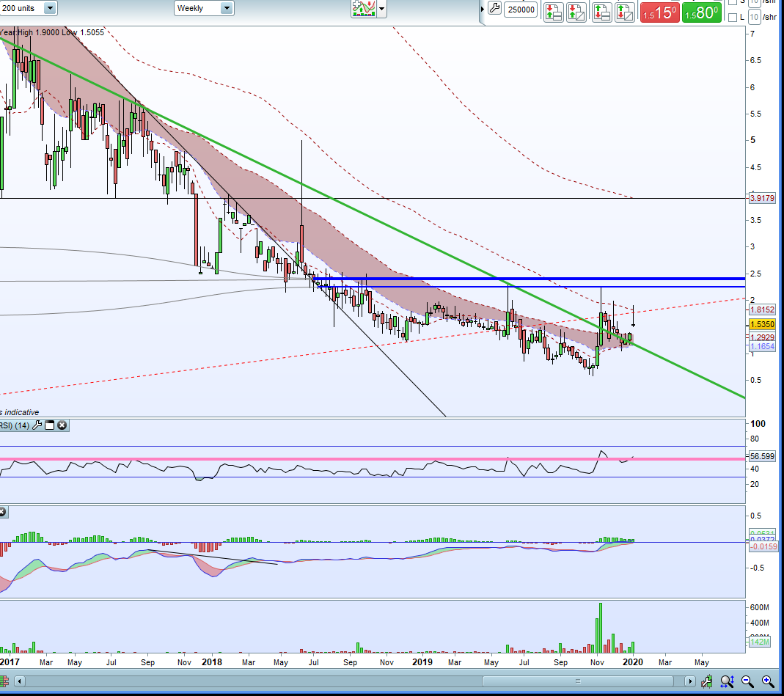Click the 250000 quantity field
The width and height of the screenshot is (784, 696).
[521, 10]
